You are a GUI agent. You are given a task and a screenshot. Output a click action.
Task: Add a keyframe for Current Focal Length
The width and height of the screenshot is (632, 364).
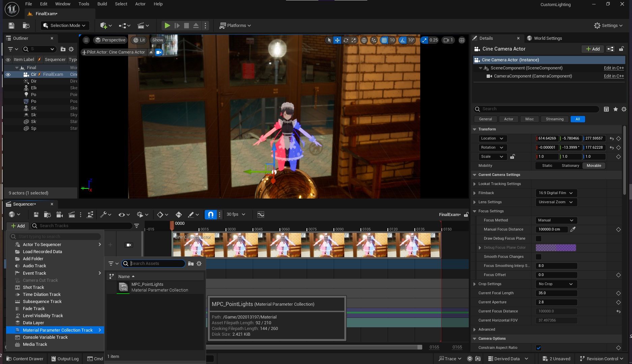618,293
